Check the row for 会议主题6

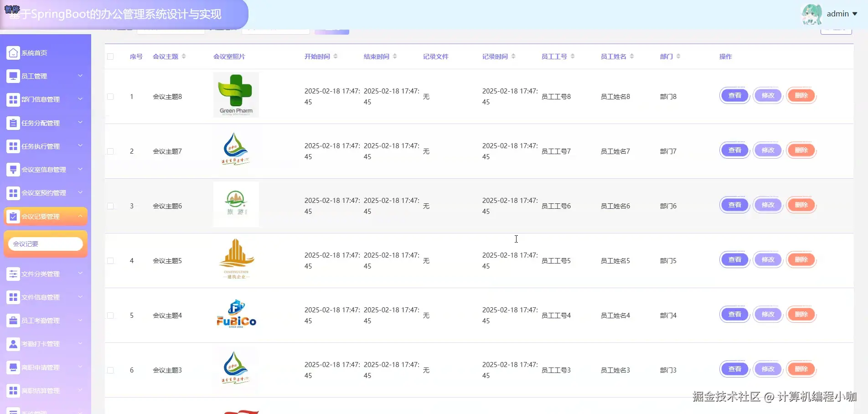coord(110,206)
